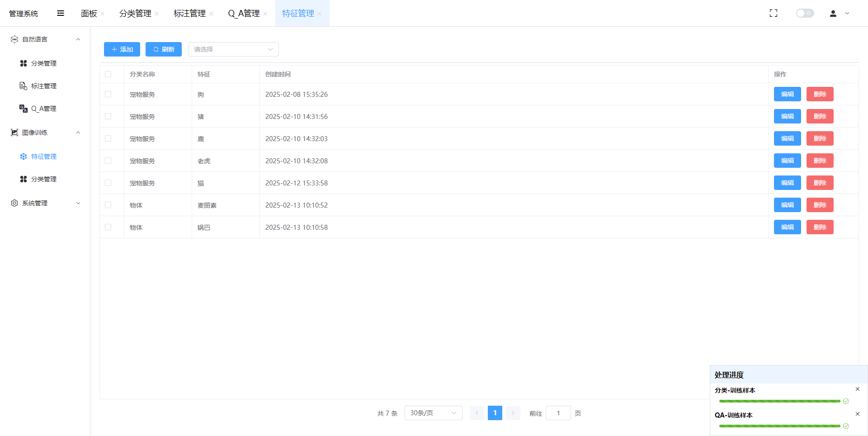The height and width of the screenshot is (436, 868).
Task: Switch to the 面板 tab
Action: pyautogui.click(x=89, y=14)
